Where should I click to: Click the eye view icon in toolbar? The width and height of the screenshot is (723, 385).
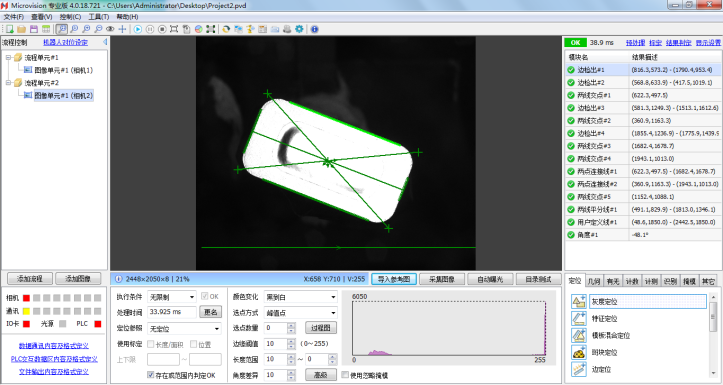[110, 29]
